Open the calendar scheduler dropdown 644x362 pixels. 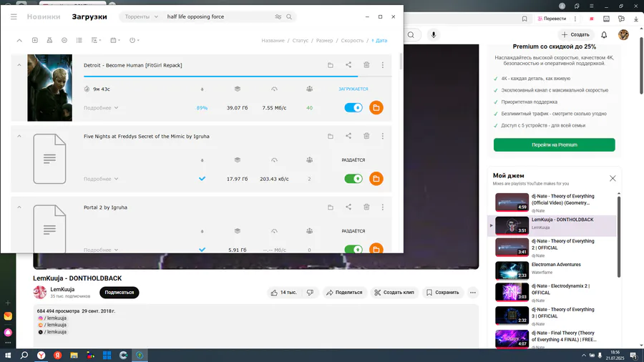[115, 40]
